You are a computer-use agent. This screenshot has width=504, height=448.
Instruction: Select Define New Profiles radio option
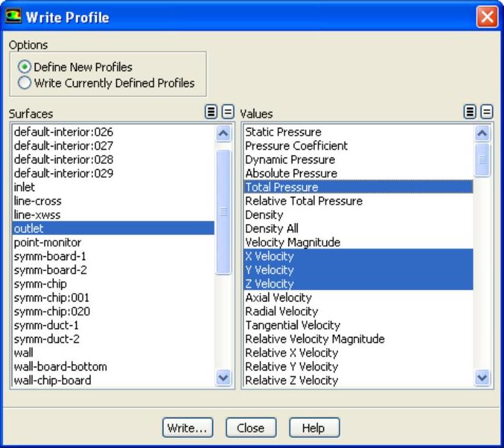25,67
